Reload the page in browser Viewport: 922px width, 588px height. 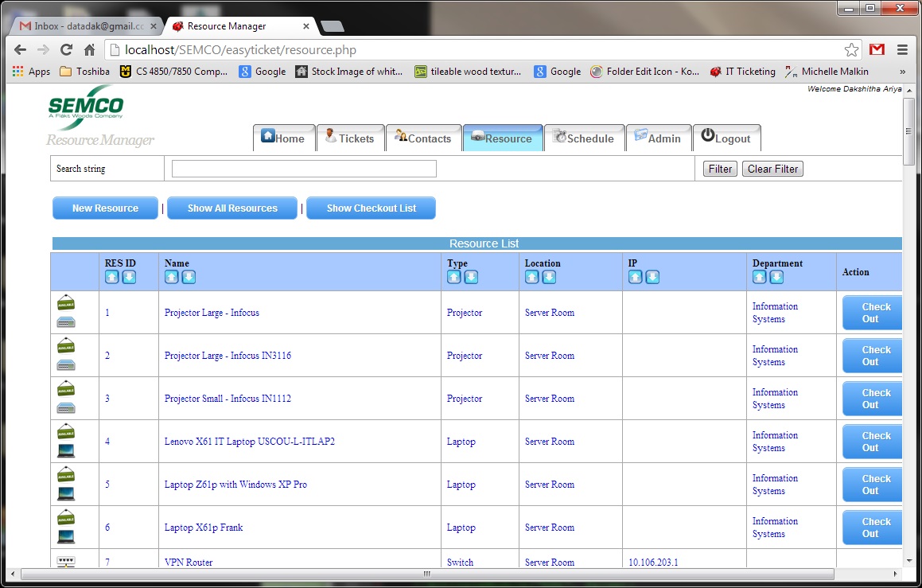pos(67,50)
